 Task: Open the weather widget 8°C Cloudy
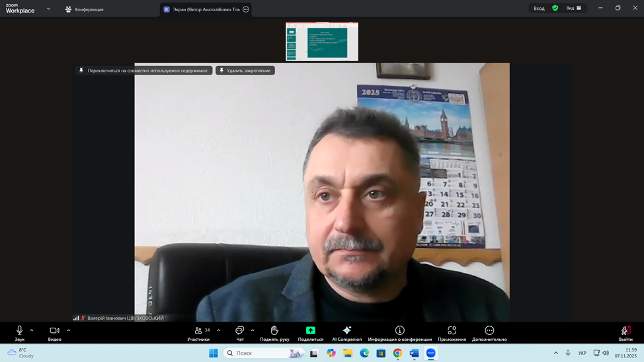click(20, 353)
